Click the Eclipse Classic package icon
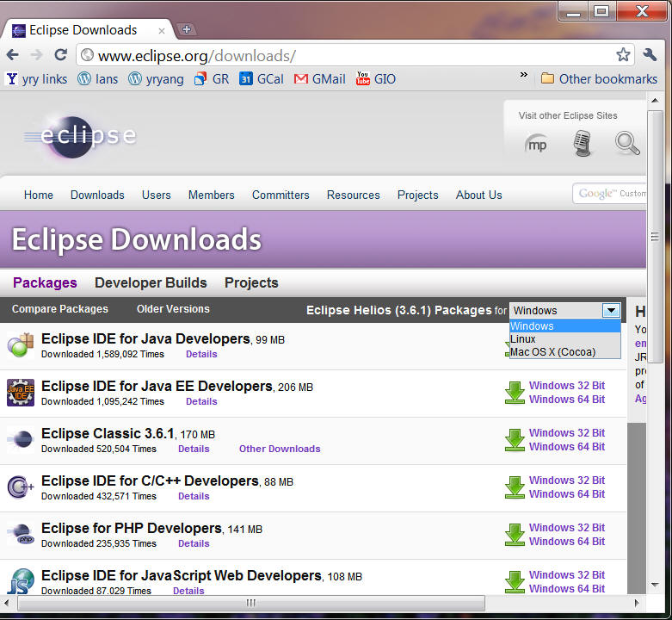The width and height of the screenshot is (672, 620). [x=21, y=439]
